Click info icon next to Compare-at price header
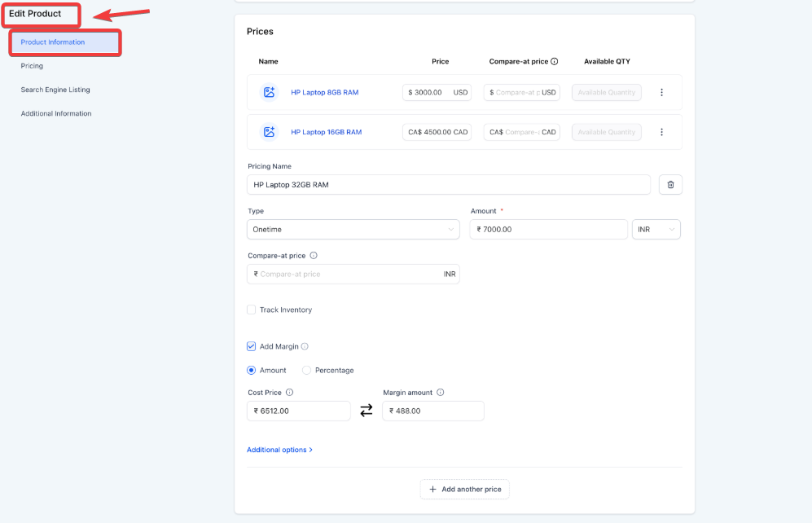This screenshot has width=812, height=523. pos(555,61)
